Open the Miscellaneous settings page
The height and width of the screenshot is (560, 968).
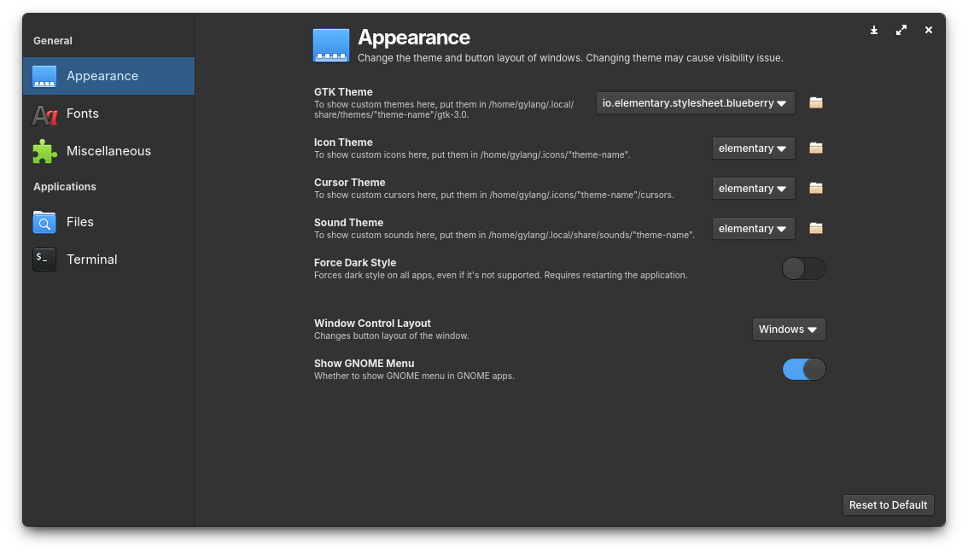tap(108, 151)
